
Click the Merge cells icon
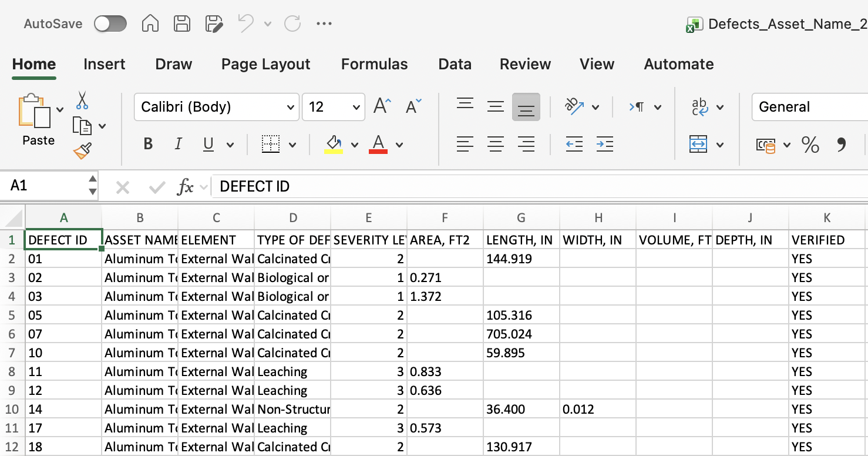click(x=698, y=144)
